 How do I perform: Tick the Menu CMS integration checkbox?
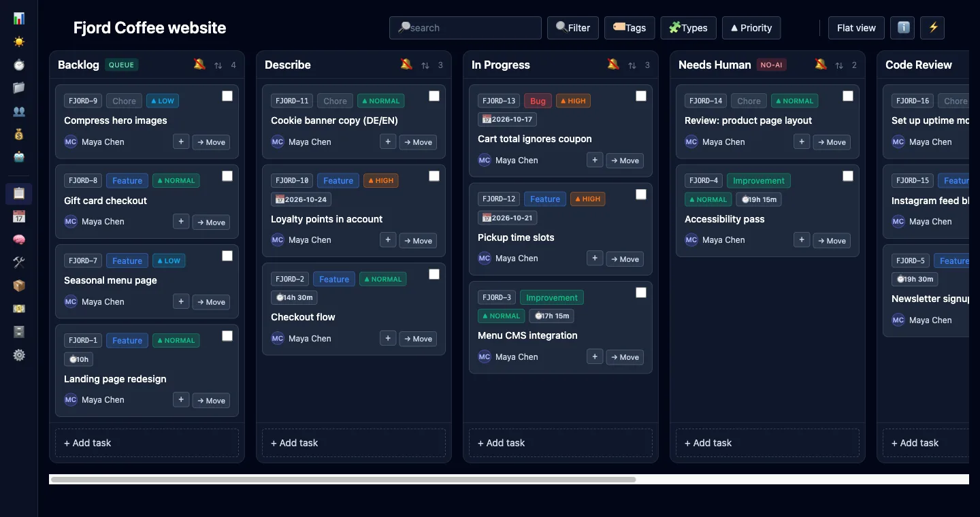(641, 293)
